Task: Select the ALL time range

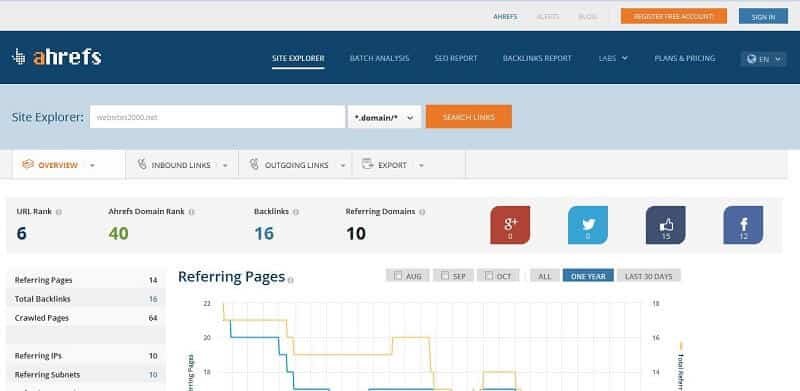Action: pos(545,276)
